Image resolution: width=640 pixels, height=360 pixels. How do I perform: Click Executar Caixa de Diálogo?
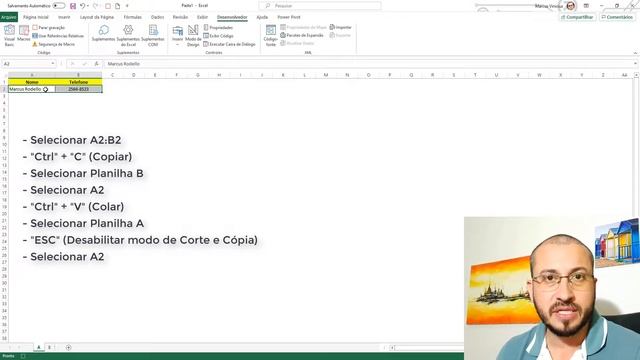[229, 44]
